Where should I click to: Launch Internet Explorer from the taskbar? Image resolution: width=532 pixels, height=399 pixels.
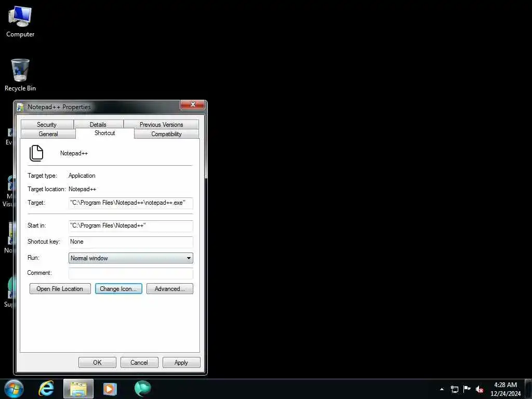pos(46,389)
